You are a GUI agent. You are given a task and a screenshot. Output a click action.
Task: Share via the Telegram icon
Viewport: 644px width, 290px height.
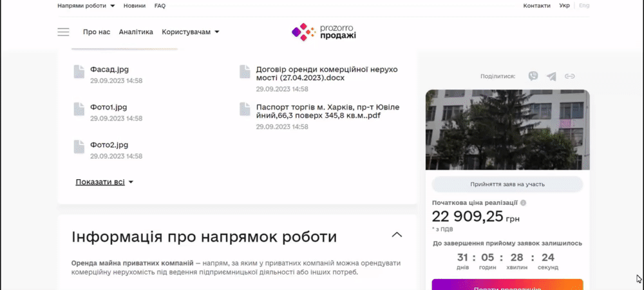[x=551, y=76]
